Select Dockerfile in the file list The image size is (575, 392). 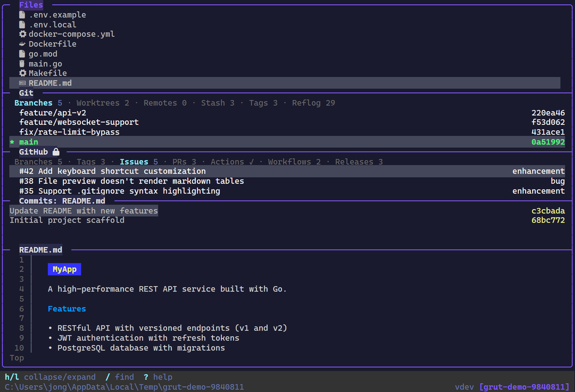[x=53, y=44]
